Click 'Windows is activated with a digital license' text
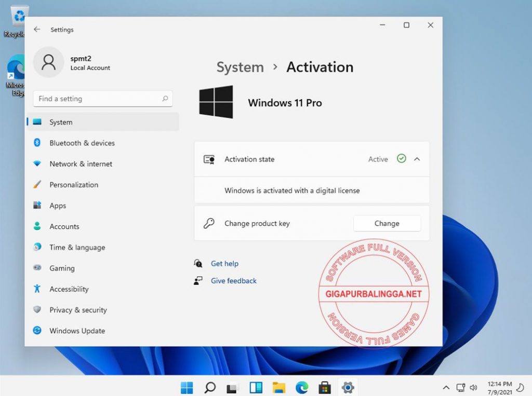The width and height of the screenshot is (532, 396). [x=292, y=190]
